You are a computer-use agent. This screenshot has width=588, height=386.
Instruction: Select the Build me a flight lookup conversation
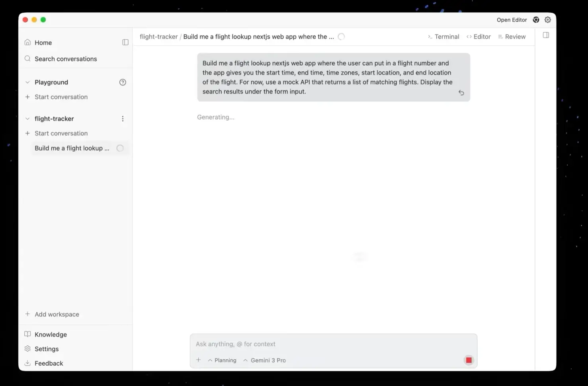coord(72,148)
